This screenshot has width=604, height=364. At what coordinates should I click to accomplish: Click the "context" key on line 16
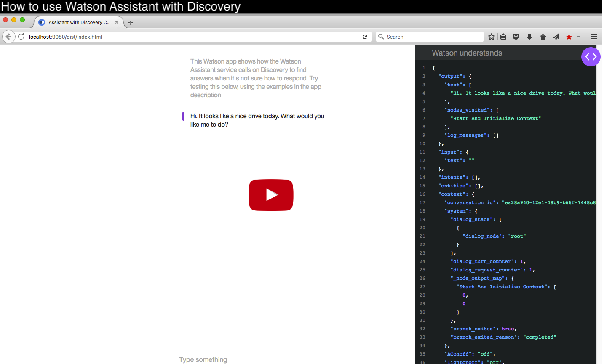click(x=452, y=194)
